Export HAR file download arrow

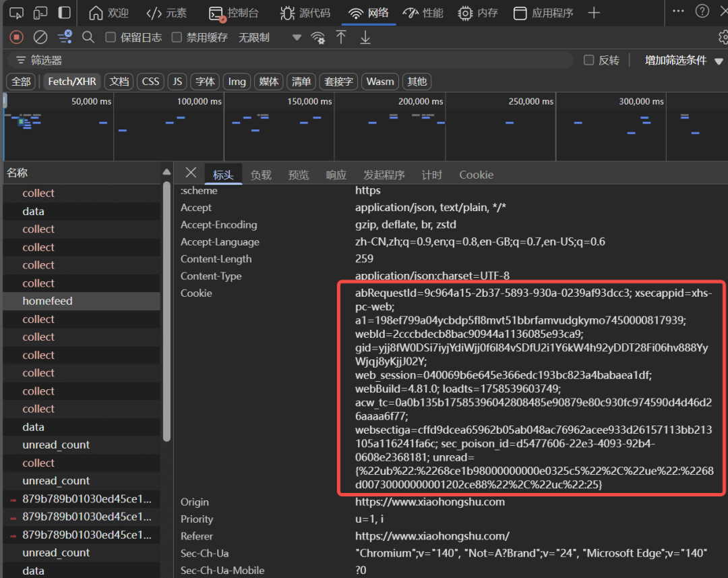coord(365,38)
